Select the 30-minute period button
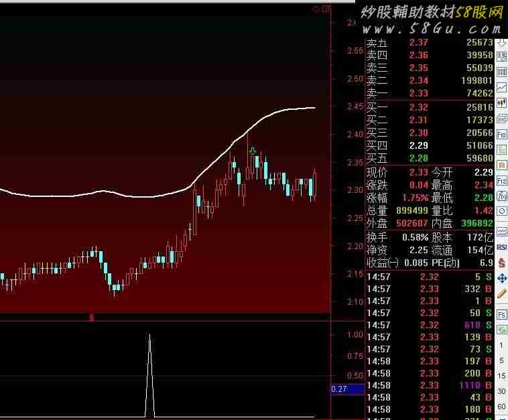This screenshot has height=420, width=508. pos(501,391)
